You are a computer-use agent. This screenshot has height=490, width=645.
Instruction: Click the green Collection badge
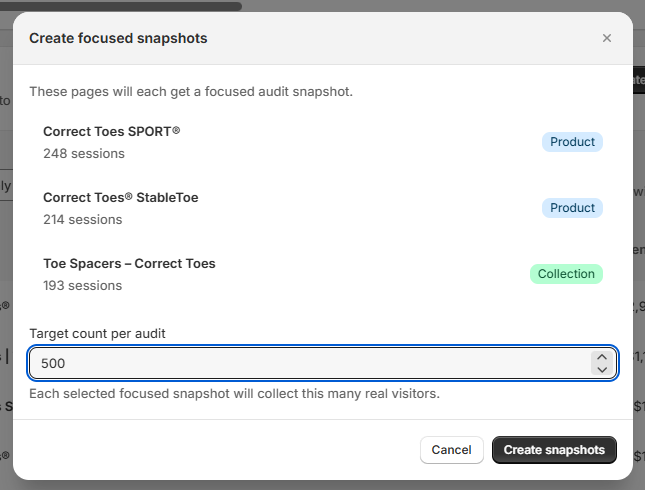[566, 274]
